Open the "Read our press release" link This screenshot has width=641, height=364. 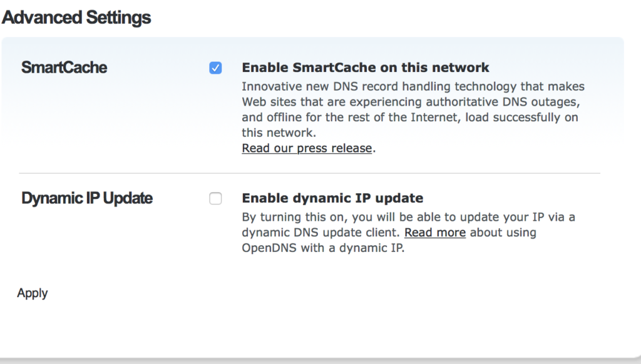pyautogui.click(x=307, y=148)
